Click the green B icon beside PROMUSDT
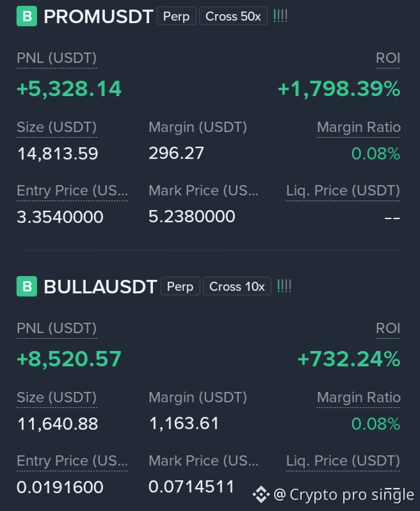The height and width of the screenshot is (511, 420). point(27,16)
